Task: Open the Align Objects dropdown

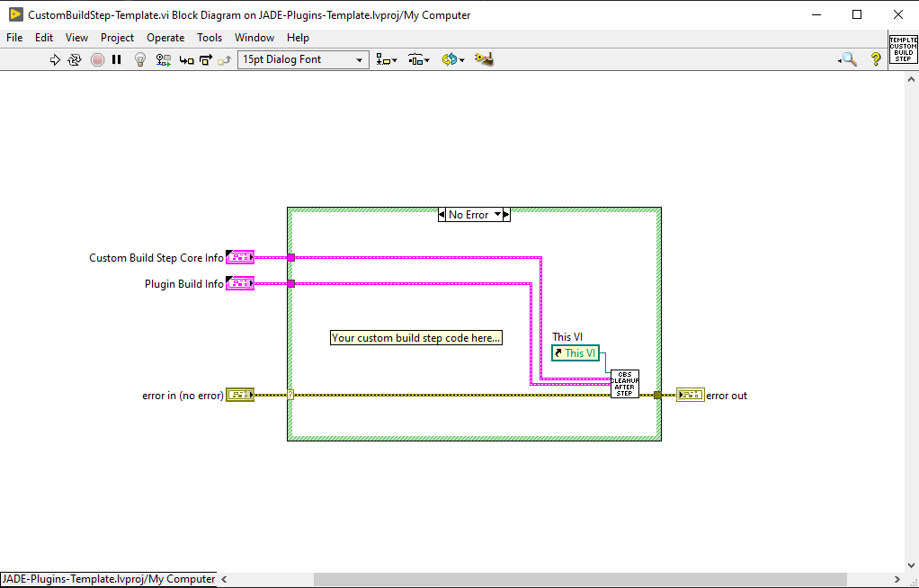Action: click(386, 59)
